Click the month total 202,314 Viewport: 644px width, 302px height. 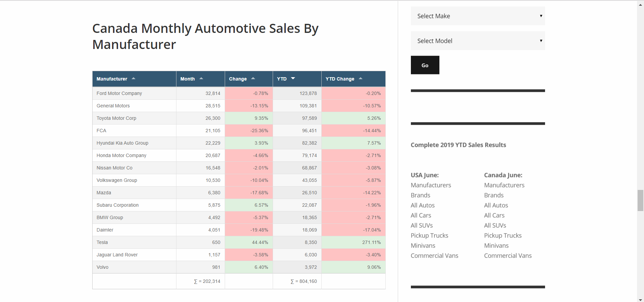(x=207, y=281)
